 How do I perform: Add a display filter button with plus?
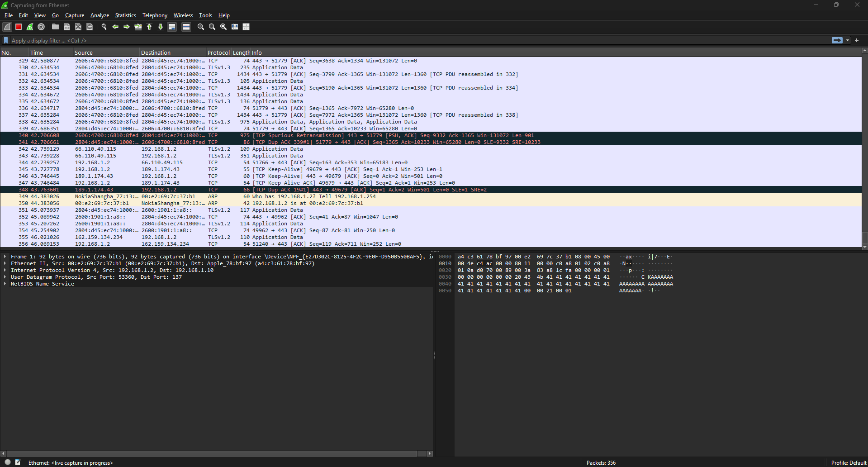857,40
